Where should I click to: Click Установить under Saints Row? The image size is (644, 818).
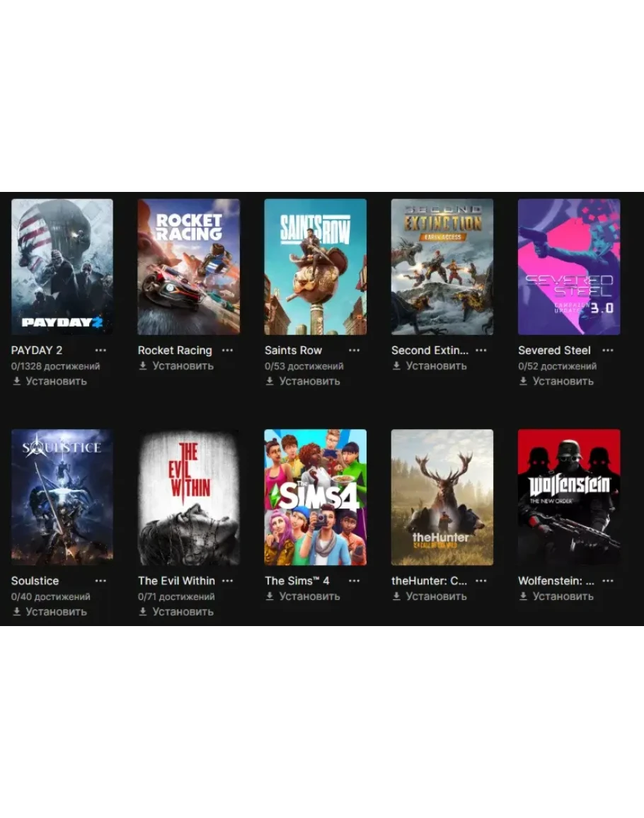[303, 381]
